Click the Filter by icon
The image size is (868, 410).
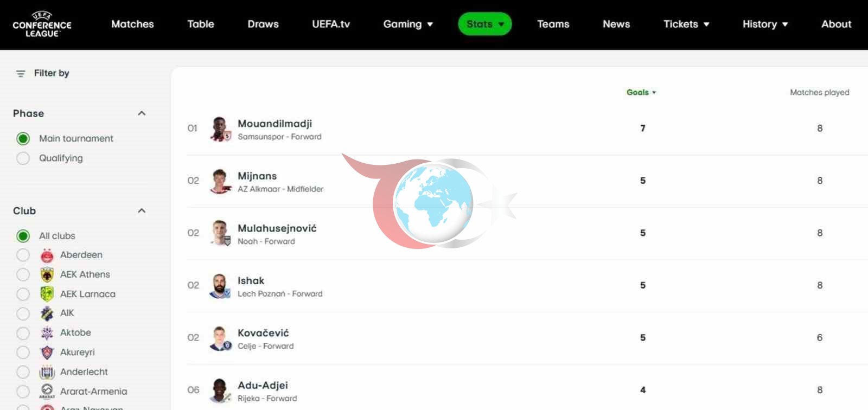pos(21,74)
